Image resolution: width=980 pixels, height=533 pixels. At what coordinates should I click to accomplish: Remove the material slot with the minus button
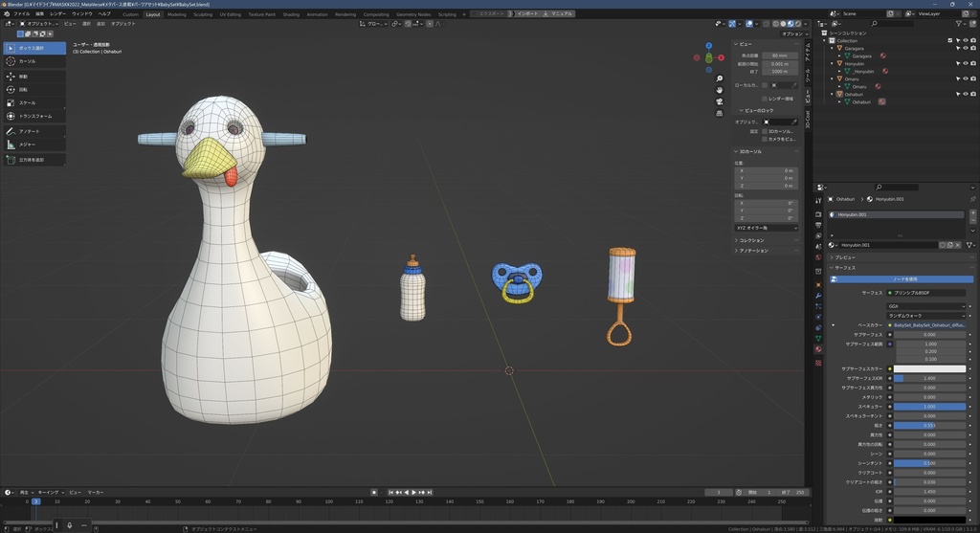coord(972,221)
